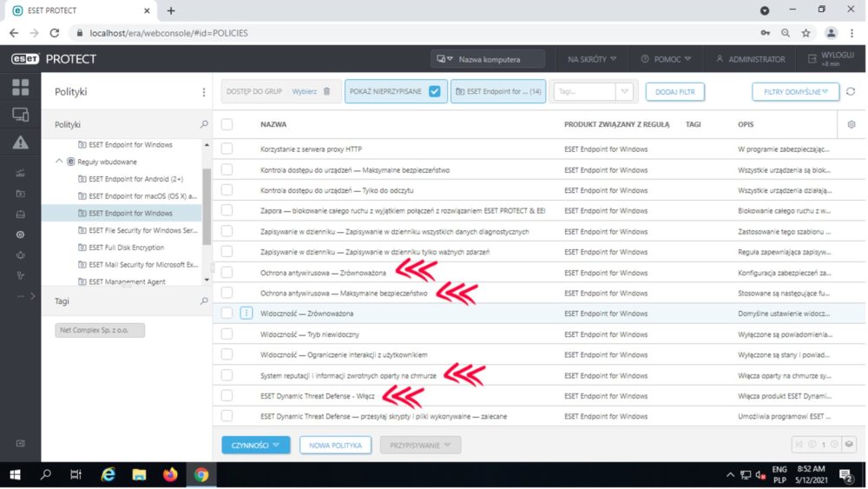Check Ochrona antywirusowa — Maksymalne bezpieczeństwo row

[227, 293]
